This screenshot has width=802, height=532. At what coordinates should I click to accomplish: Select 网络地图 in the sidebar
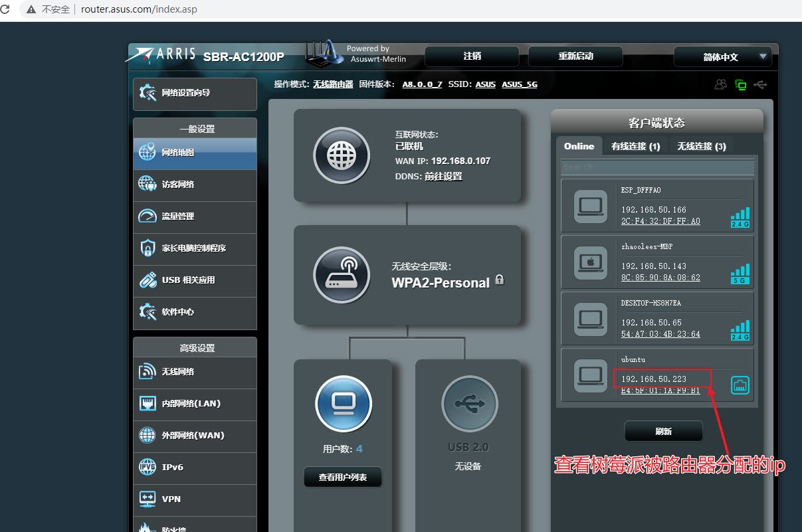click(x=195, y=153)
